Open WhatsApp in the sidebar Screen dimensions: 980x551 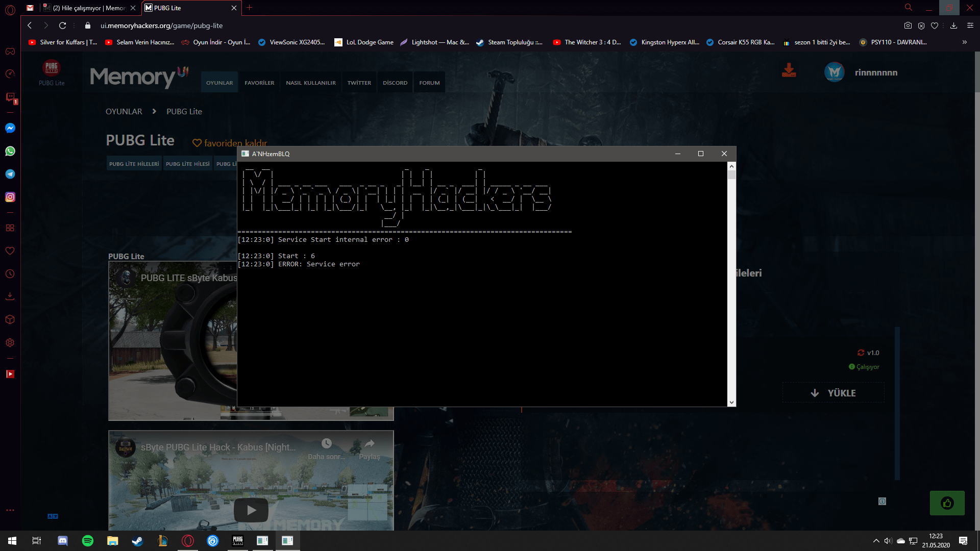[10, 151]
